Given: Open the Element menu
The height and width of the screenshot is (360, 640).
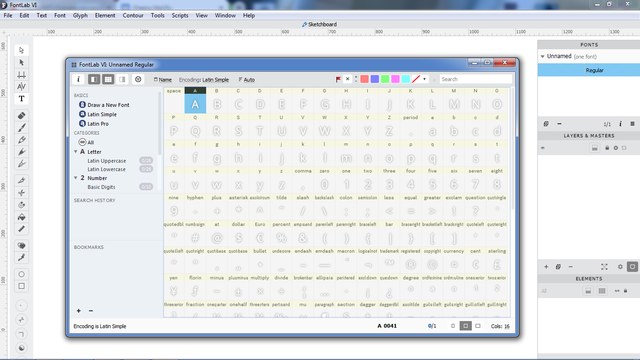Looking at the screenshot, I should [105, 16].
